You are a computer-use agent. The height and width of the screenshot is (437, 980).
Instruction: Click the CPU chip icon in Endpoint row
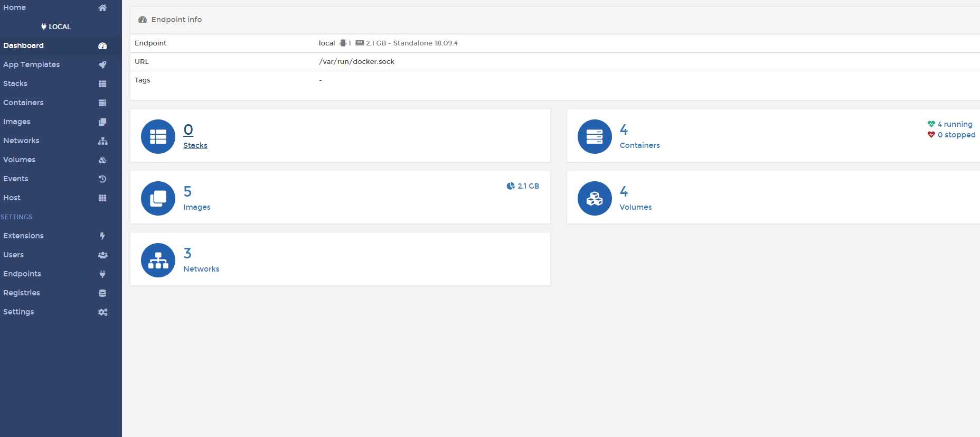click(343, 43)
